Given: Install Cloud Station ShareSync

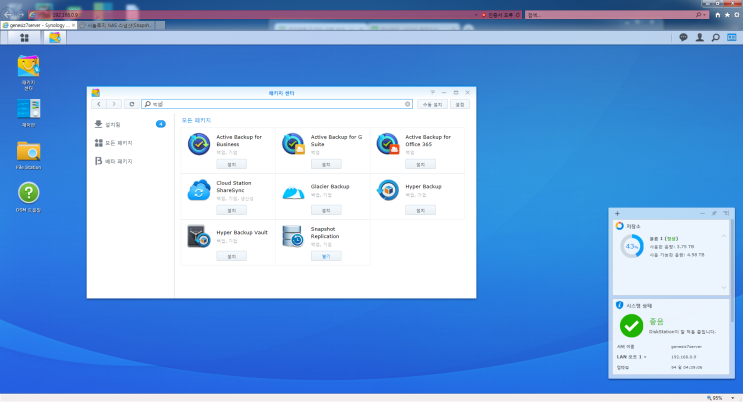Looking at the screenshot, I should click(231, 210).
